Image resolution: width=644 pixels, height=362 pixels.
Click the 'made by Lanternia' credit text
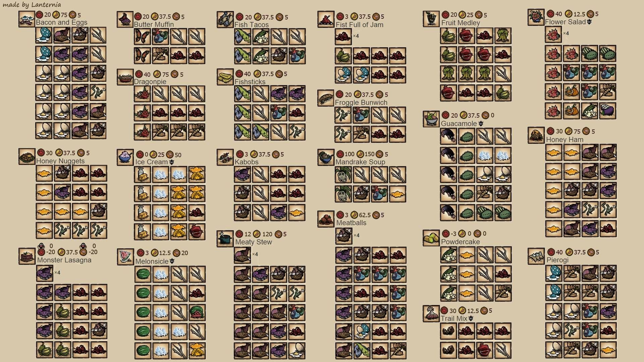point(32,5)
